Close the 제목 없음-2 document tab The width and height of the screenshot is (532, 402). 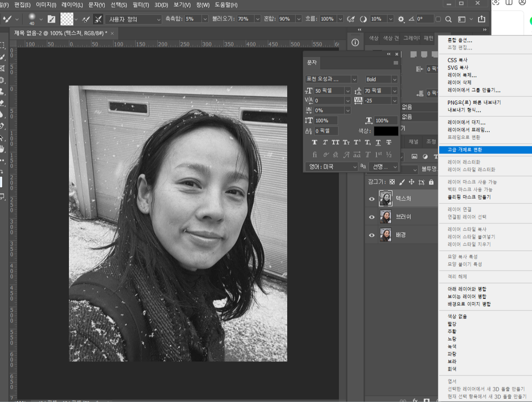pos(112,33)
